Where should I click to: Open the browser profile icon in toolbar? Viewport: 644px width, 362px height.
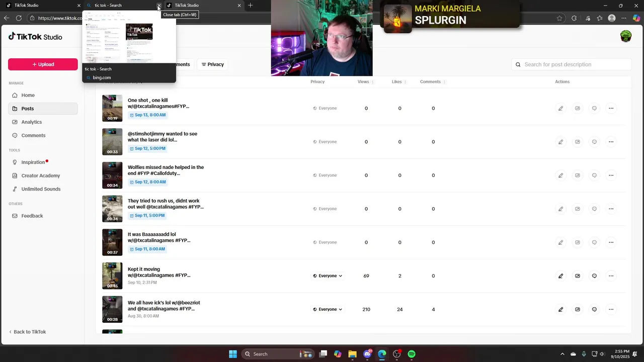[x=612, y=18]
